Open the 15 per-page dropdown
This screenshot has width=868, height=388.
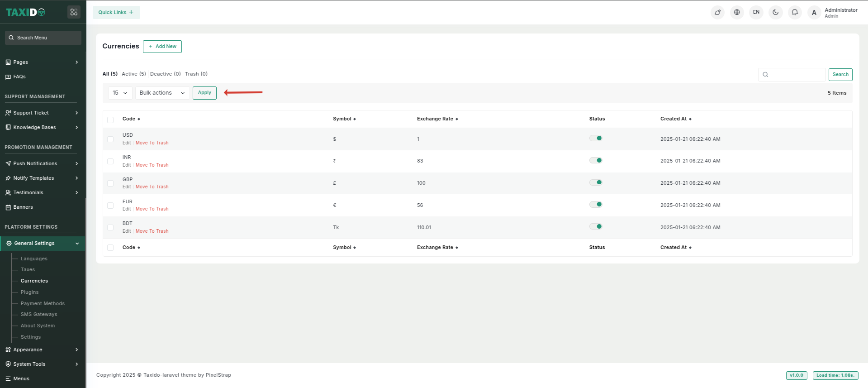point(120,93)
